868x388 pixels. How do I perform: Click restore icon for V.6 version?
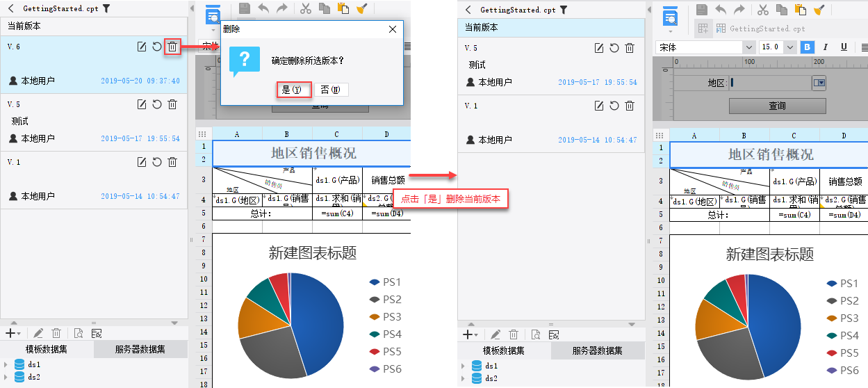tap(157, 47)
